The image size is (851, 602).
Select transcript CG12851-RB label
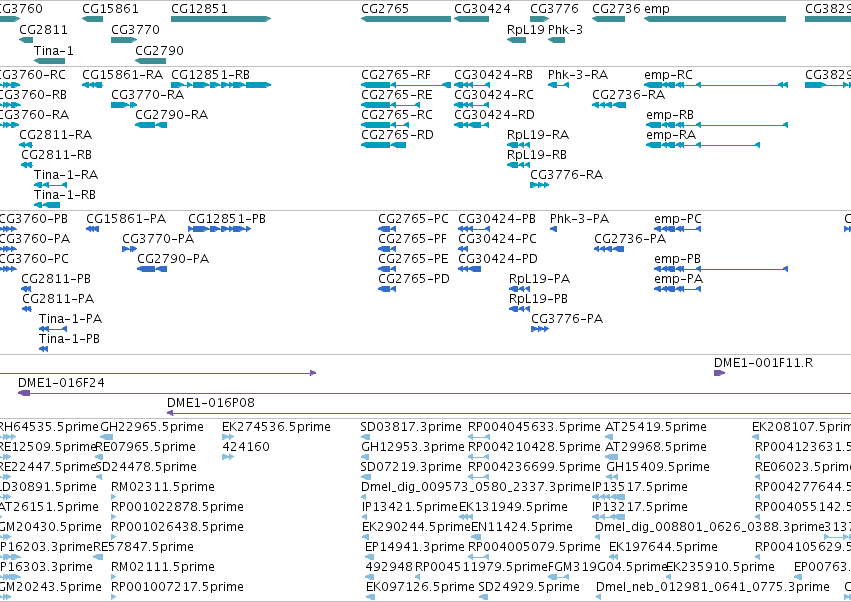click(211, 74)
